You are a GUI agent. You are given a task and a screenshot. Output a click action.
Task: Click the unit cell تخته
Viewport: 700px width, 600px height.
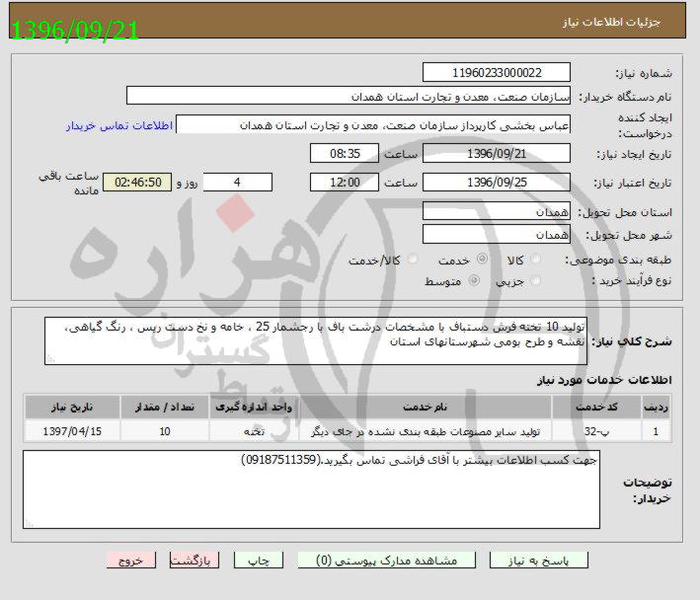coord(254,431)
